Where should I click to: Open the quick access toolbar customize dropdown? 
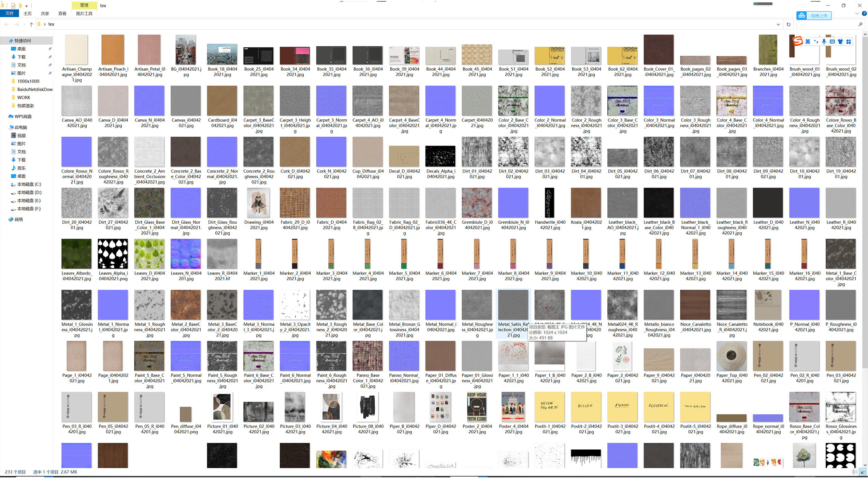(27, 6)
